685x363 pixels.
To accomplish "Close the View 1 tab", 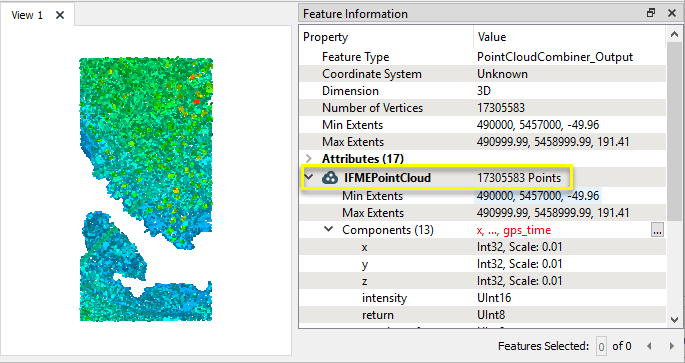I will (60, 15).
